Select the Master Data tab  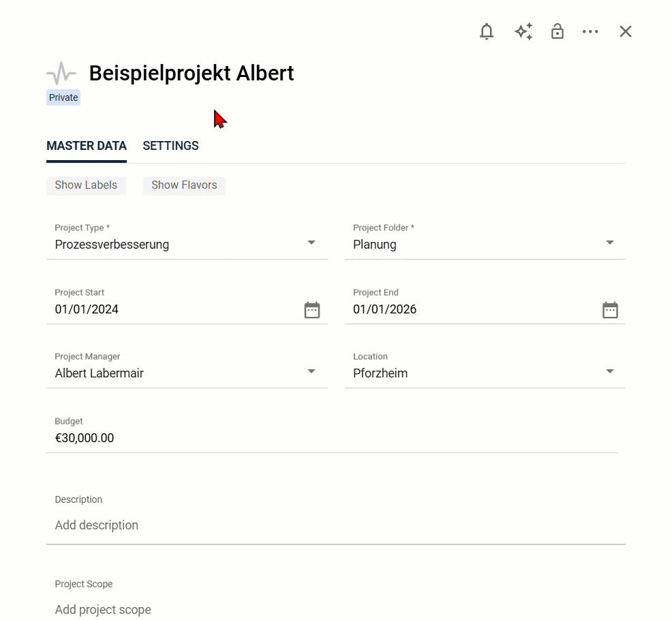click(x=87, y=146)
